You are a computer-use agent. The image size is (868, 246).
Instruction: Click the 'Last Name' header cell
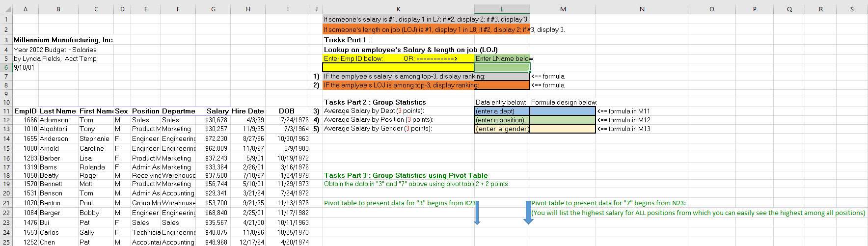tap(58, 111)
